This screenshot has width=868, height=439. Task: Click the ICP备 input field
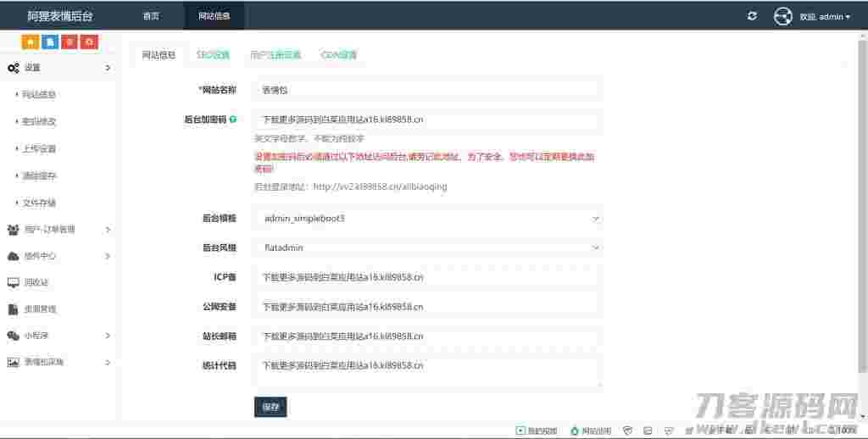coord(427,277)
